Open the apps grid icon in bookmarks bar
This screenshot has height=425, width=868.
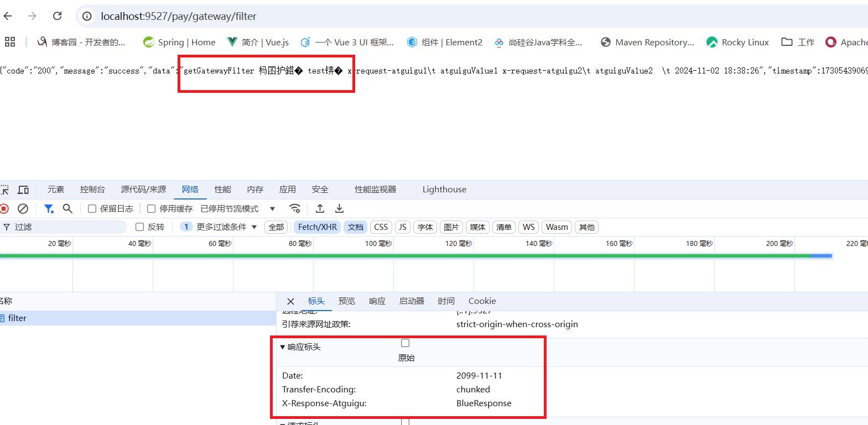point(10,42)
